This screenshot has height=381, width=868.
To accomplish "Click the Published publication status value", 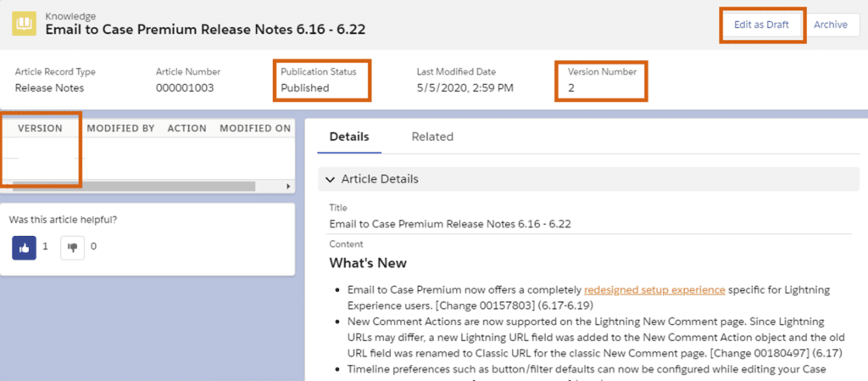I will [x=305, y=87].
